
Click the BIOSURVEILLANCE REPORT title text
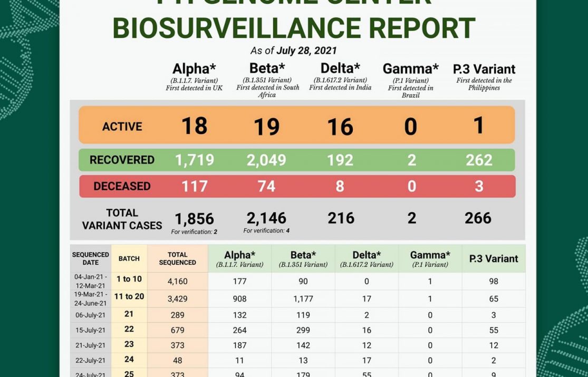tap(294, 27)
